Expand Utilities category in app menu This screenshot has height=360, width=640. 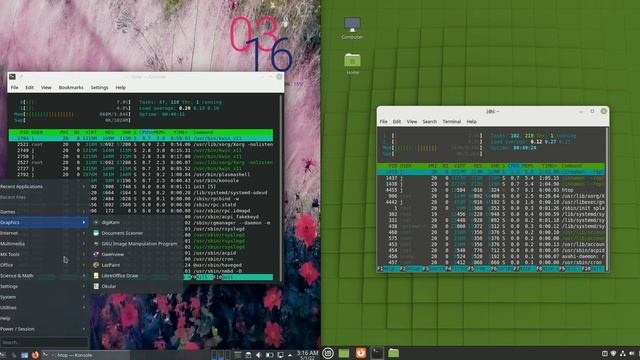pos(44,307)
